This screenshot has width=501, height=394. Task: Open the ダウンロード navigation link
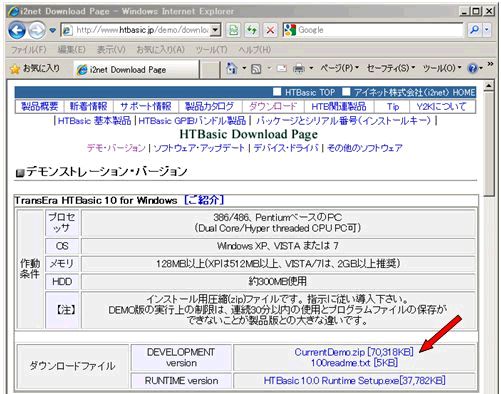pyautogui.click(x=273, y=107)
